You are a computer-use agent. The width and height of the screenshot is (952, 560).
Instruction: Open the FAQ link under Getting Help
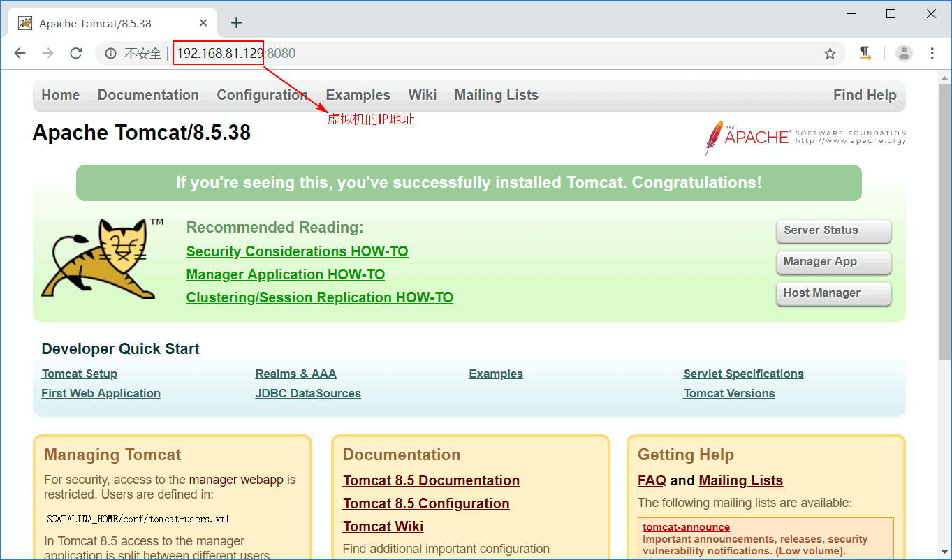pyautogui.click(x=652, y=480)
